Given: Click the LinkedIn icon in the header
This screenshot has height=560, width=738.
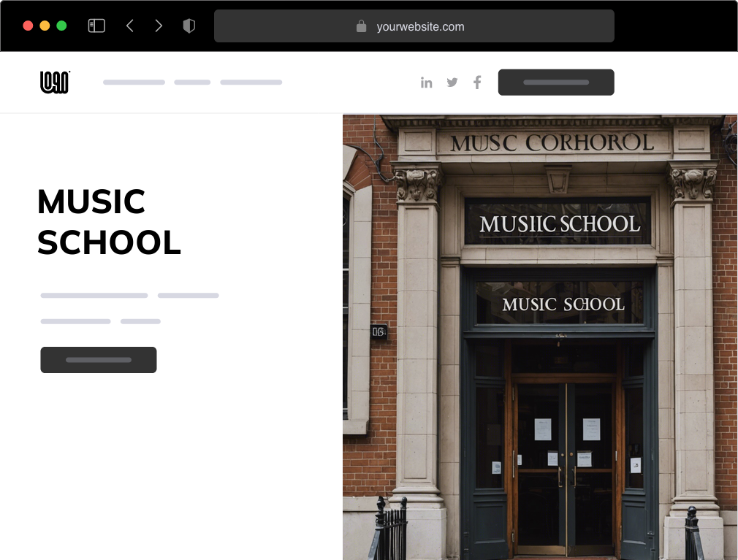Looking at the screenshot, I should coord(427,83).
